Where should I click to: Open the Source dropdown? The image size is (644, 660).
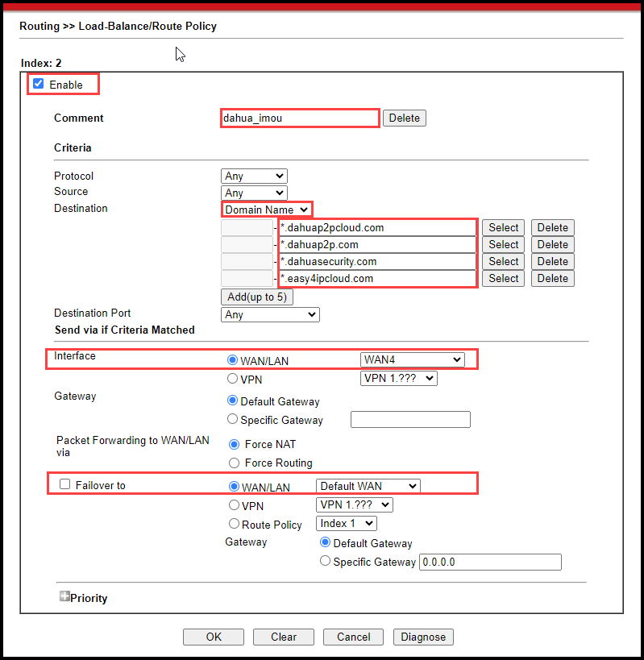pyautogui.click(x=254, y=193)
